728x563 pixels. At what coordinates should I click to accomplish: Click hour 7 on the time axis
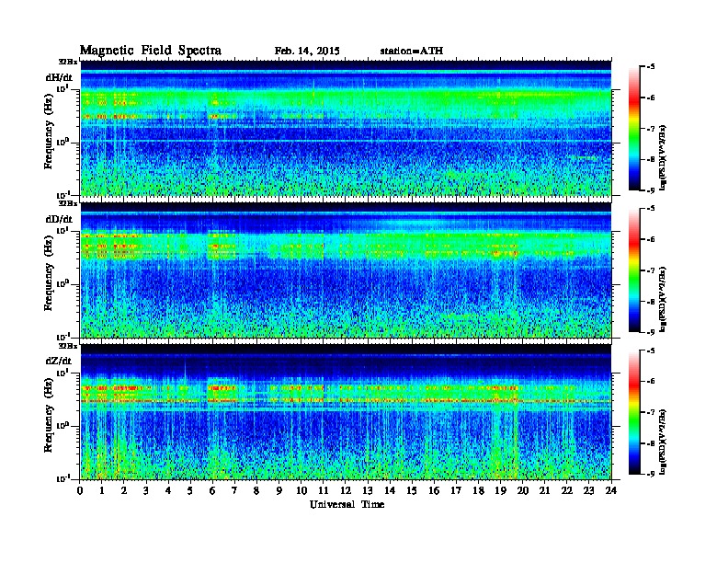(234, 490)
